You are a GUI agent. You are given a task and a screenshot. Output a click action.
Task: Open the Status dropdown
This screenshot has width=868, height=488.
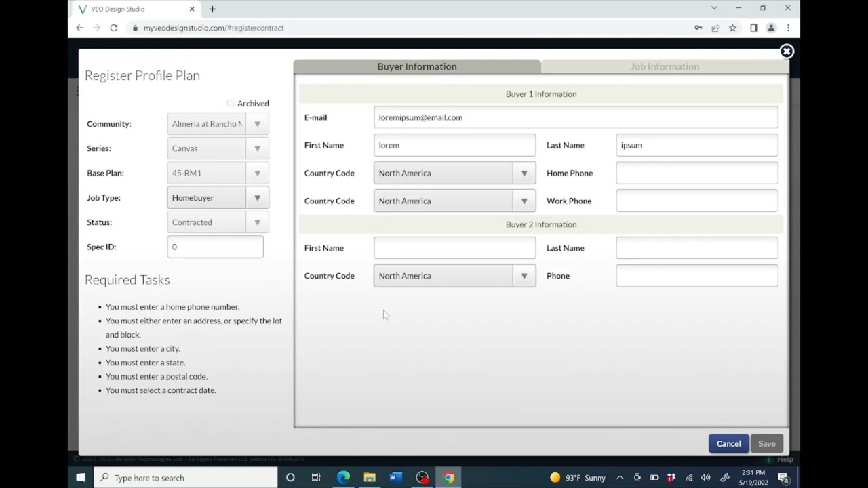pyautogui.click(x=218, y=222)
